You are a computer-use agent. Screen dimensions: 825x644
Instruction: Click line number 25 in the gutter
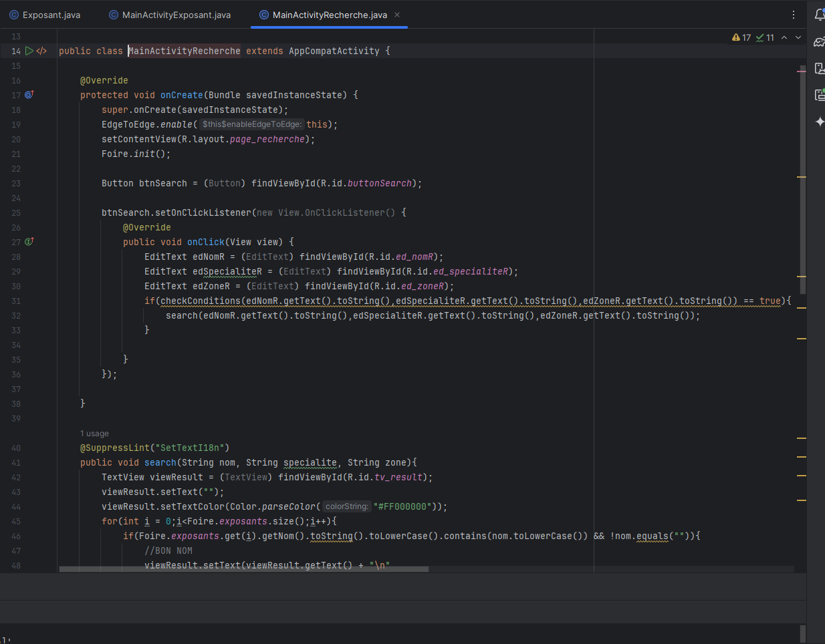(x=16, y=212)
